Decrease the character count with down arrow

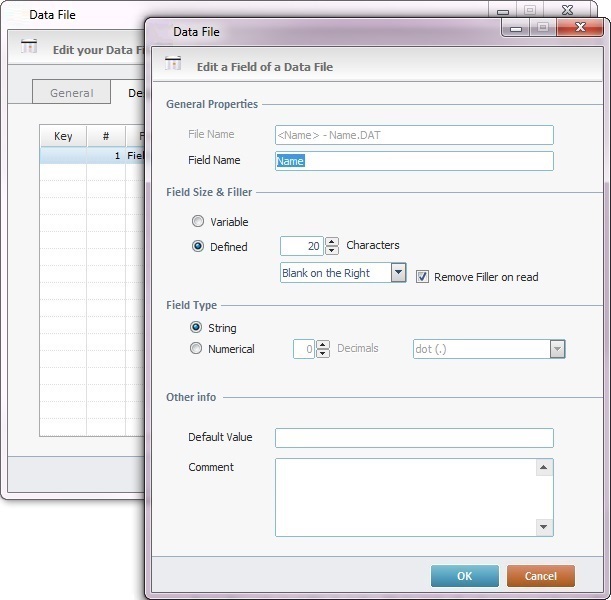[332, 250]
